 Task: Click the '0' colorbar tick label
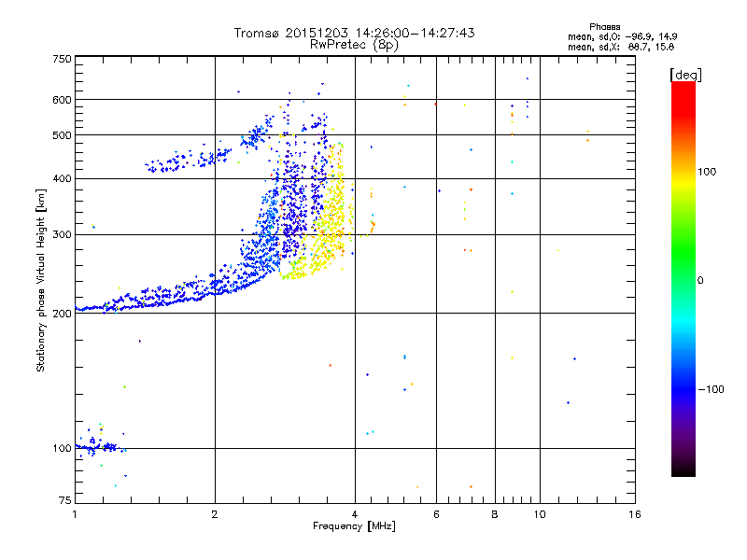click(700, 281)
